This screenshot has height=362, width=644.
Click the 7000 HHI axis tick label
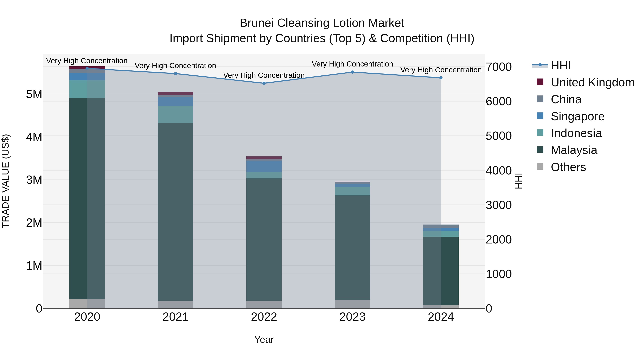point(499,67)
